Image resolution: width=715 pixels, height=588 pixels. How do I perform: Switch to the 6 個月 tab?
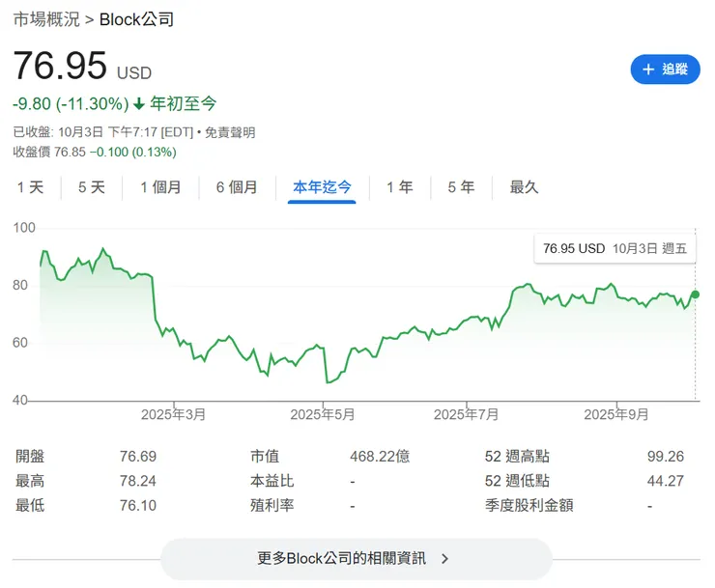coord(237,187)
